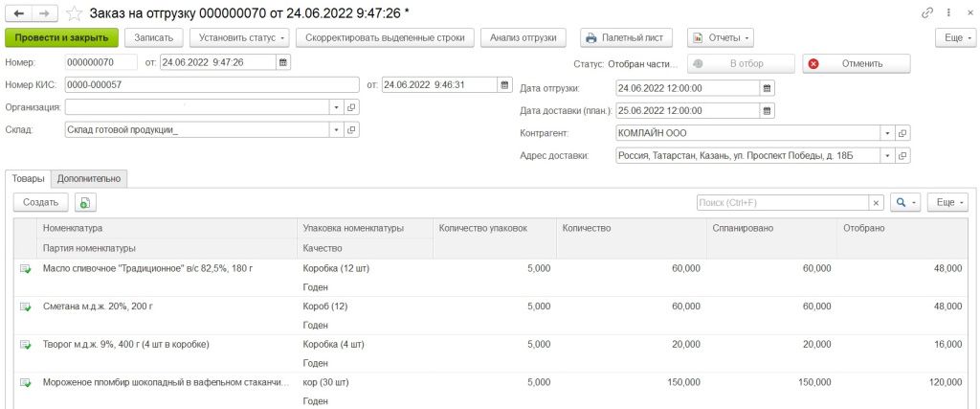Go back with the left arrow button

click(19, 12)
